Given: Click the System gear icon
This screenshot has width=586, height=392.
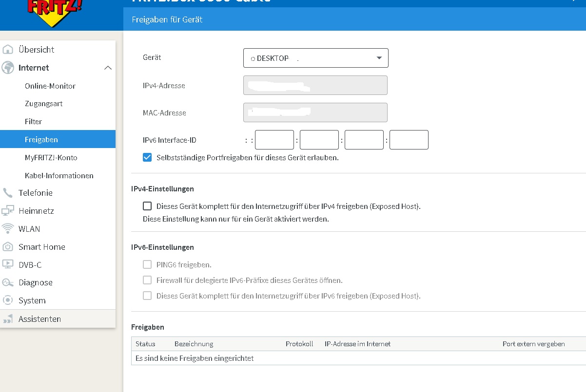Looking at the screenshot, I should [x=8, y=300].
